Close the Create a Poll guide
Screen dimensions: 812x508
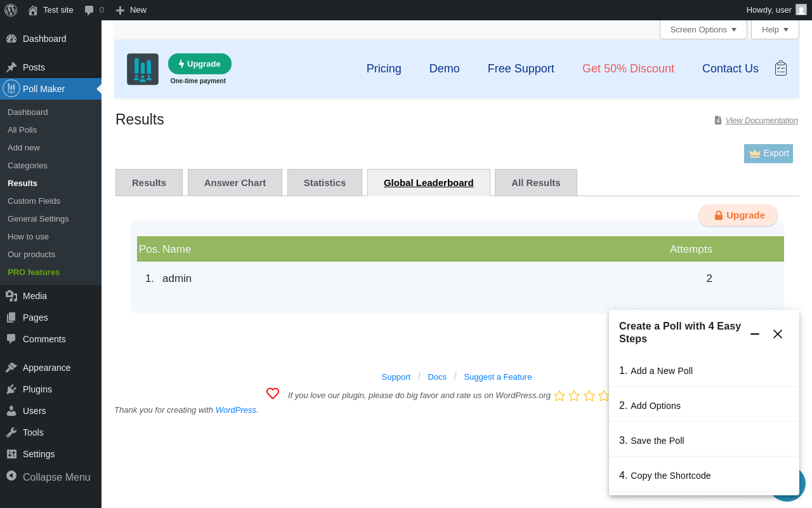(x=778, y=334)
